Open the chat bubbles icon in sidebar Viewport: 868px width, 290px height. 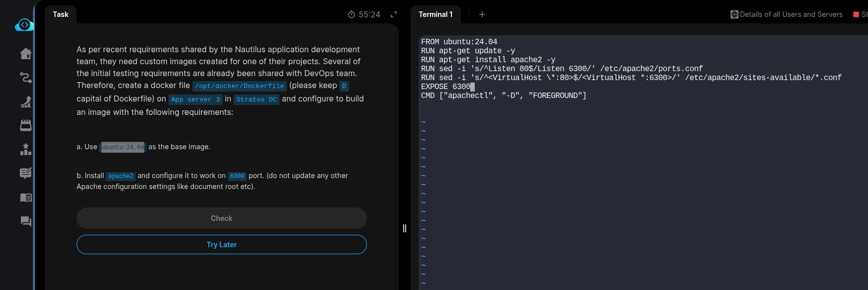[26, 221]
